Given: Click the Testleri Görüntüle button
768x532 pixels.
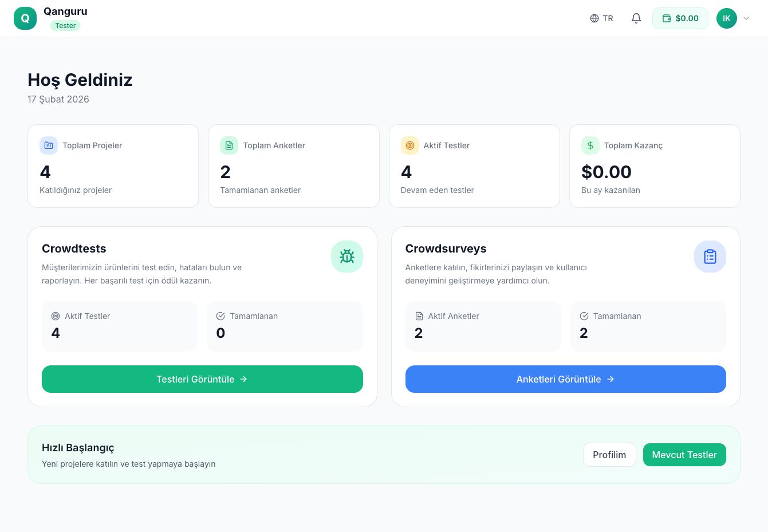Looking at the screenshot, I should click(202, 379).
